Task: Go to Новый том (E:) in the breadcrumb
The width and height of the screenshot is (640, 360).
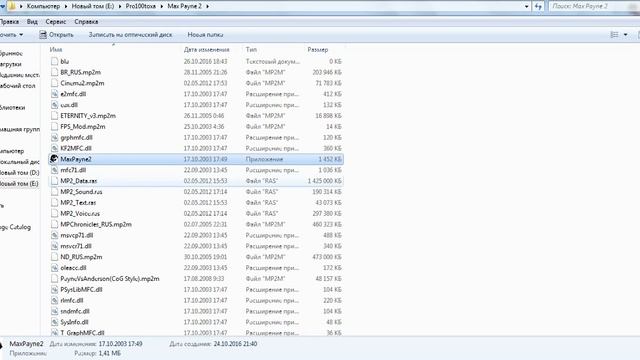Action: click(93, 6)
